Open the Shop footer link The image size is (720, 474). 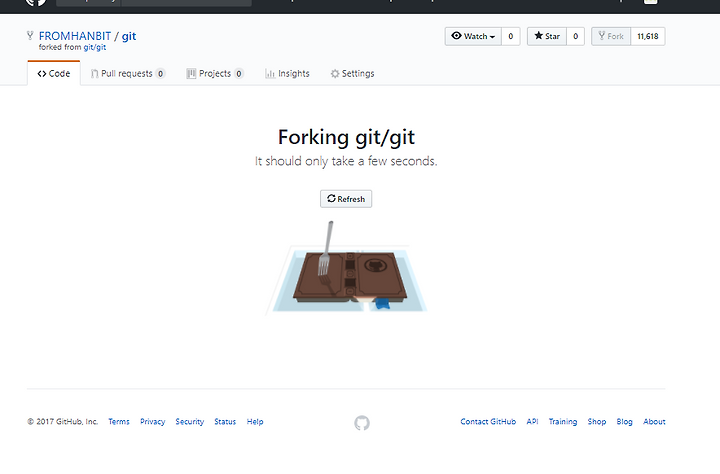pyautogui.click(x=597, y=422)
